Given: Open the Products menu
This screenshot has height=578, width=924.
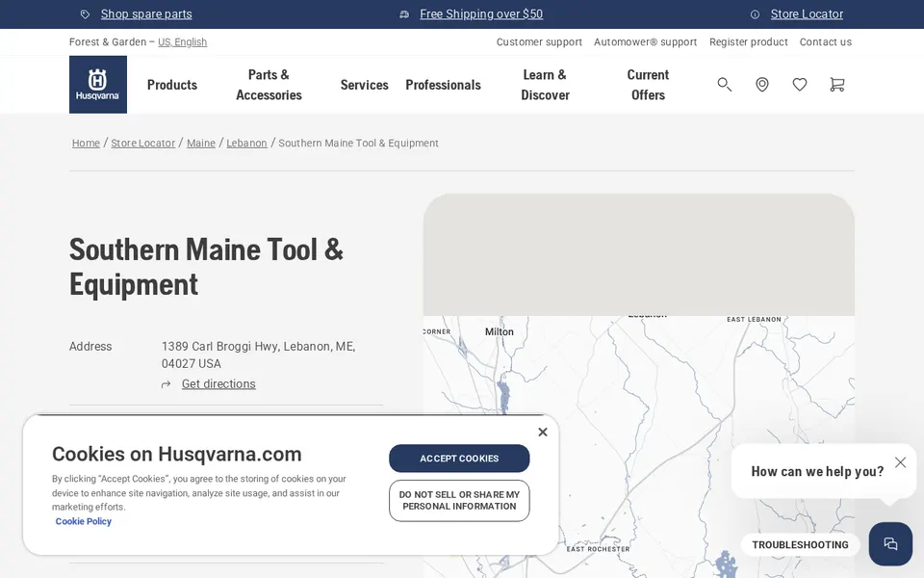Looking at the screenshot, I should (172, 85).
